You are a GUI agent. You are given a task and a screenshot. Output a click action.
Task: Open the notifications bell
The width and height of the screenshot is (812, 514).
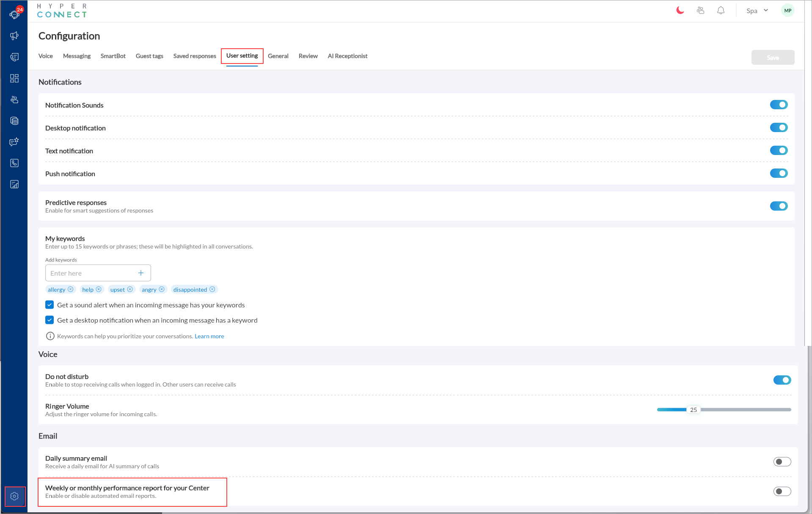(721, 10)
